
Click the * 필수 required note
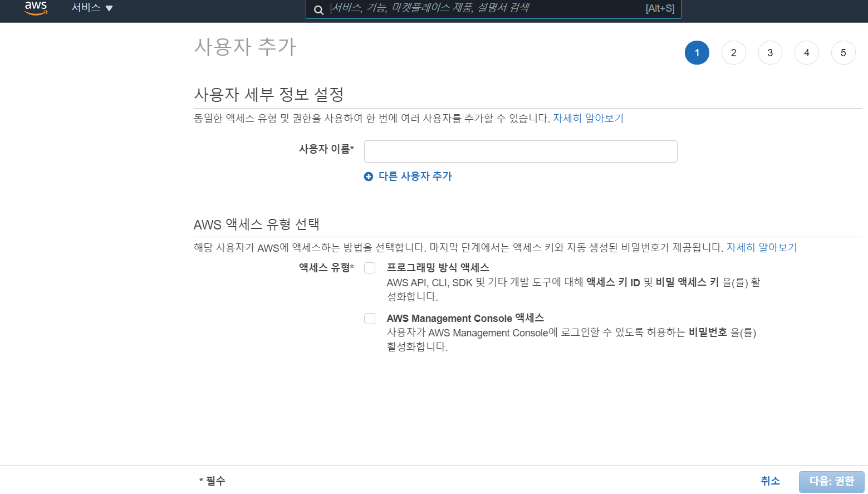pyautogui.click(x=212, y=481)
